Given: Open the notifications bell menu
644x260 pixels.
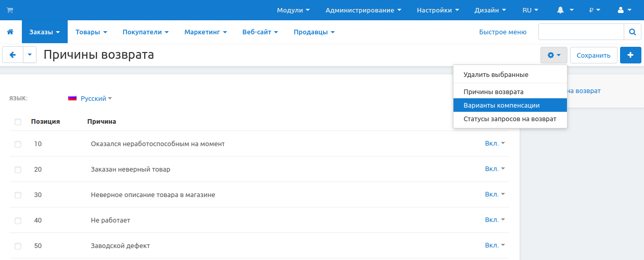Looking at the screenshot, I should [x=564, y=10].
